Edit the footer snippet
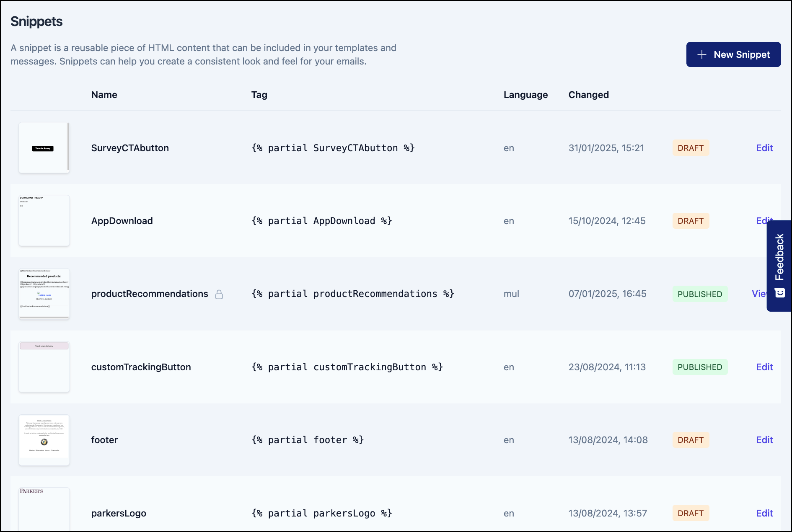Image resolution: width=792 pixels, height=532 pixels. pos(764,440)
